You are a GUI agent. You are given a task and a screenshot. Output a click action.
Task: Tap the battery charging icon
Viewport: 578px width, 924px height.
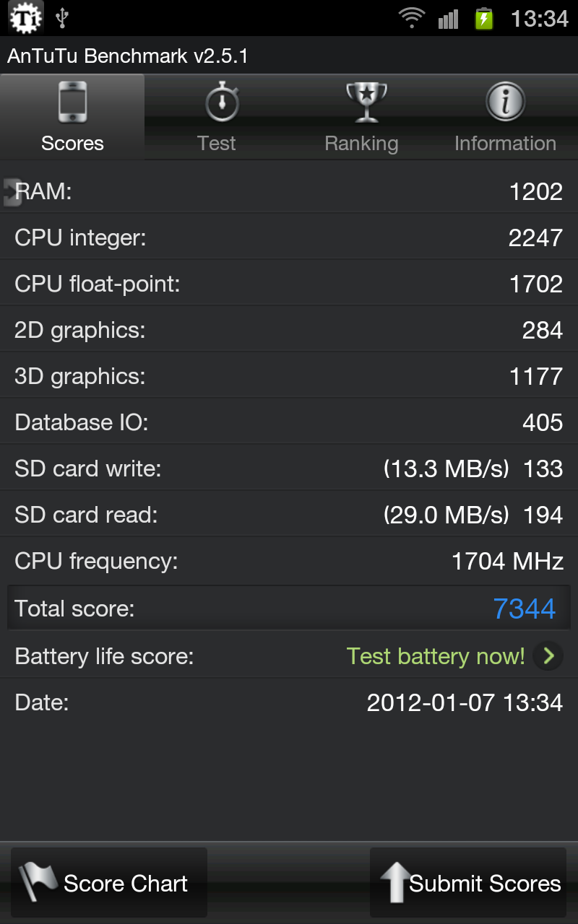(484, 18)
